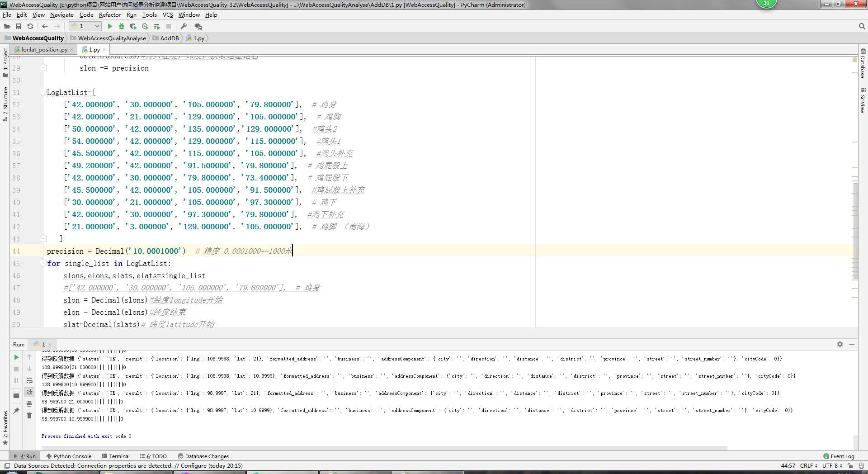Image resolution: width=868 pixels, height=474 pixels.
Task: Toggle scroll to end in Run console
Action: 29,392
